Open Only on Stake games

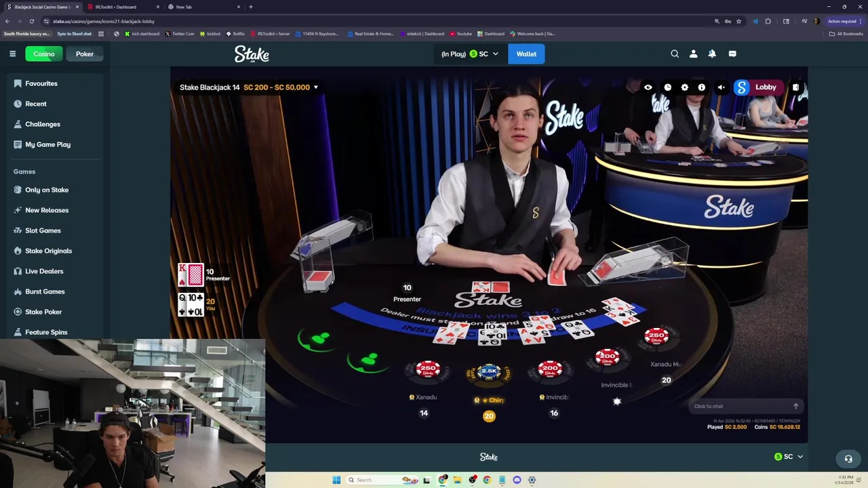coord(47,190)
